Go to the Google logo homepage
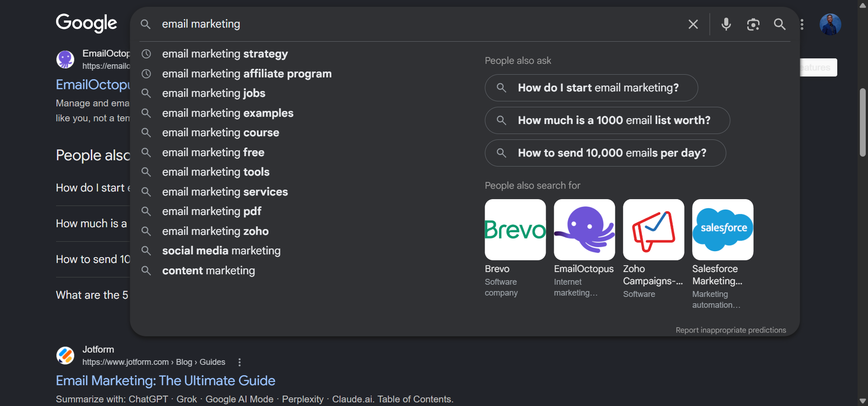 click(86, 23)
